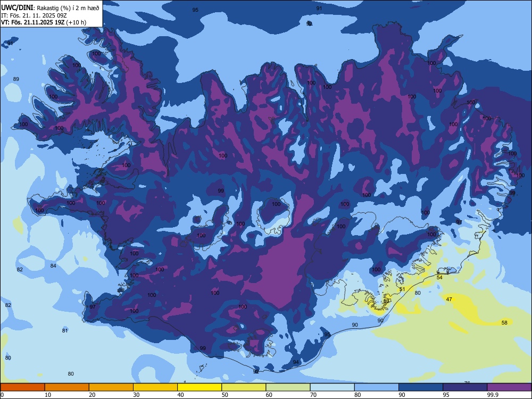This screenshot has height=399, width=532.
Task: Select the purple above-99.9 legend swatch
Action: (x=509, y=387)
